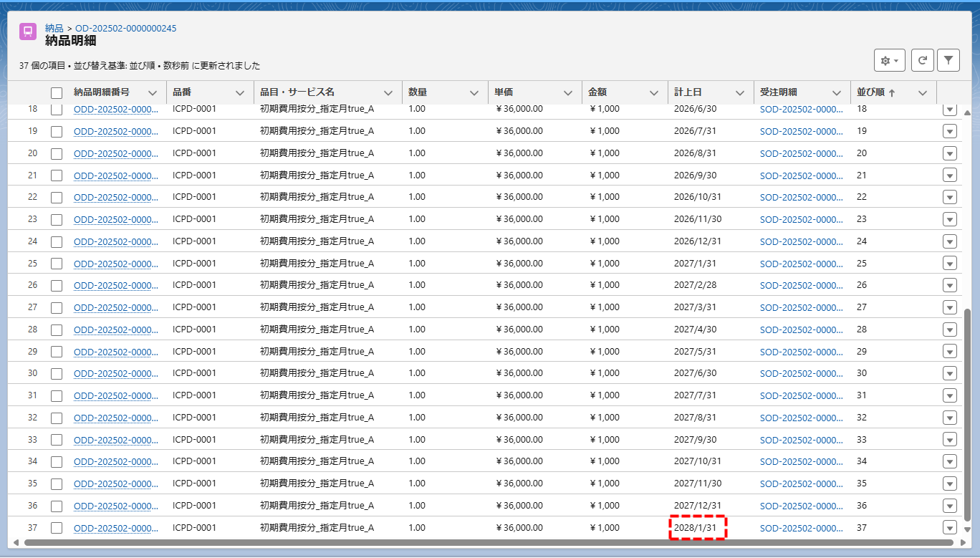
Task: Open the 受注明細 SOD link in row 22
Action: click(801, 197)
